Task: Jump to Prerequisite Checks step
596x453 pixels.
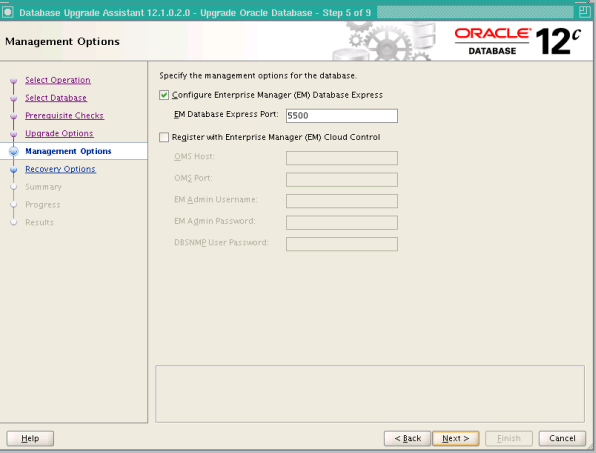Action: pos(64,116)
